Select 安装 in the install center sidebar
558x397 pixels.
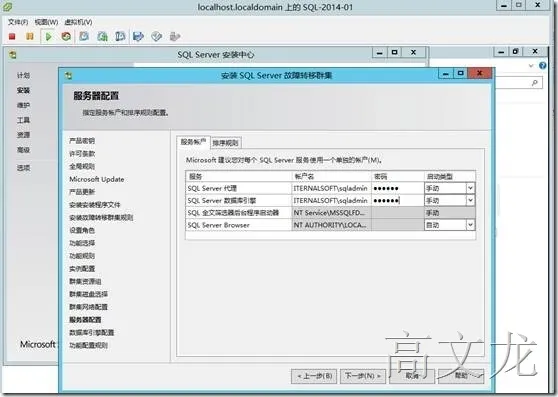coord(23,90)
